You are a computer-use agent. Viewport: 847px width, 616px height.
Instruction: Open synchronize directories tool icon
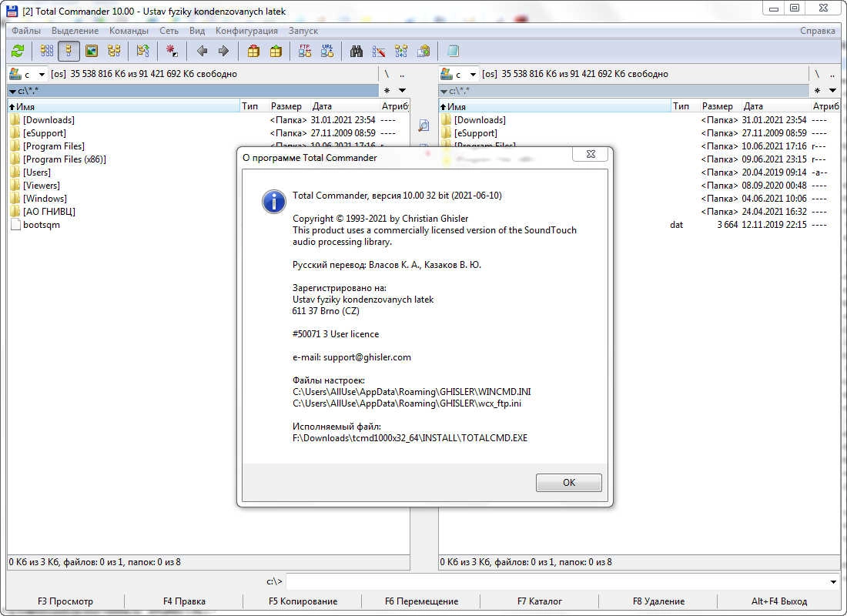point(401,52)
